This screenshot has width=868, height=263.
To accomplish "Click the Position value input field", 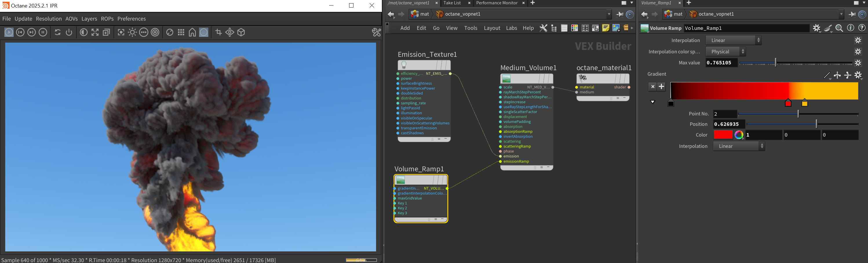I will click(x=728, y=124).
